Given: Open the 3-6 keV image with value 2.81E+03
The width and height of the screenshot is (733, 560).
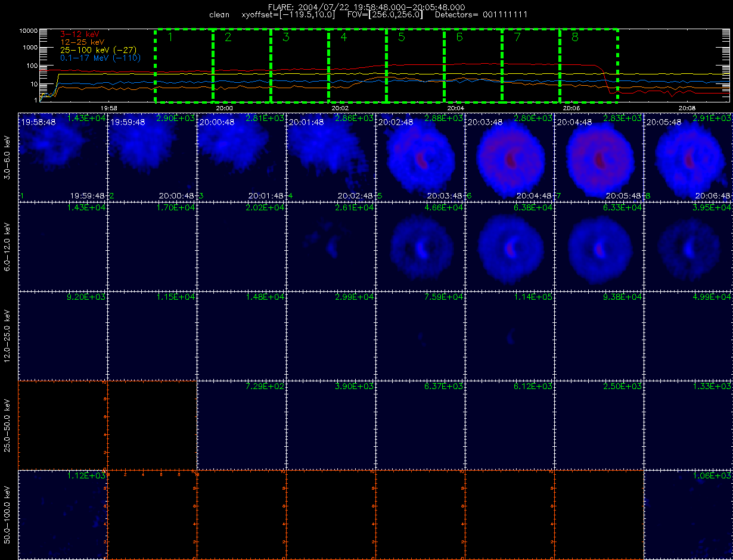Looking at the screenshot, I should pos(241,157).
